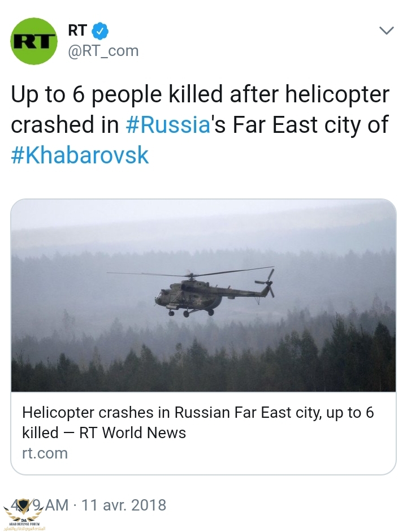This screenshot has width=407, height=532.
Task: Click the blue verified badge
Action: (100, 31)
